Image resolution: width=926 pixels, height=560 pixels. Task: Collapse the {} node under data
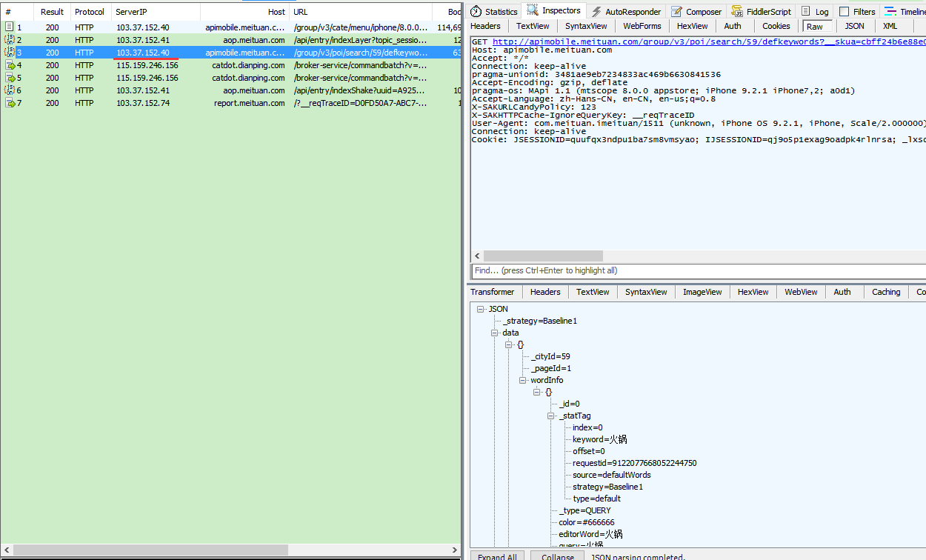pyautogui.click(x=509, y=344)
